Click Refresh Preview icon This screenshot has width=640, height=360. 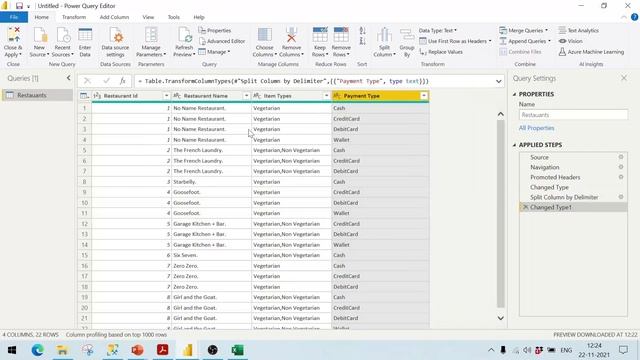[184, 35]
